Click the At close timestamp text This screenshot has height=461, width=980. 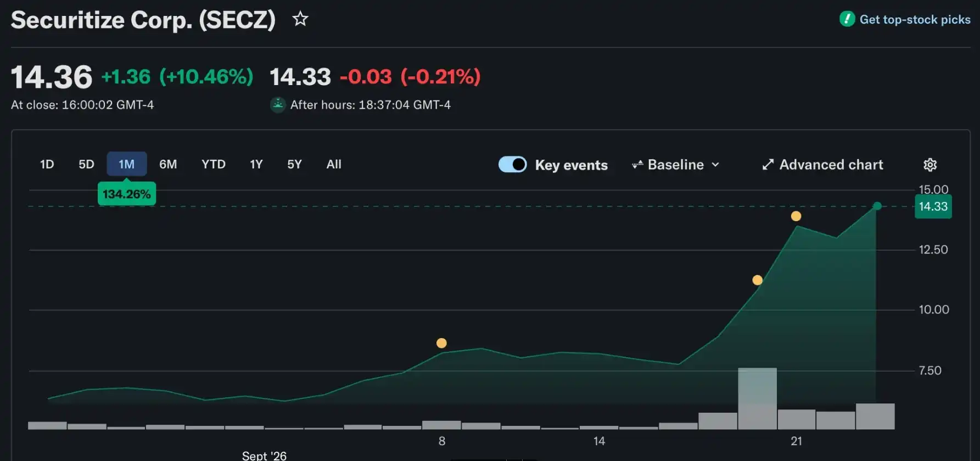[82, 105]
